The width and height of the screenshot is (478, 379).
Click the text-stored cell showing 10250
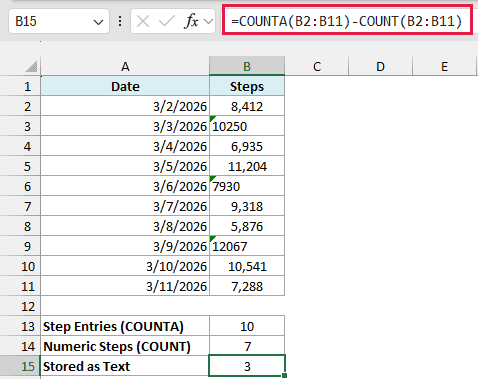(247, 126)
